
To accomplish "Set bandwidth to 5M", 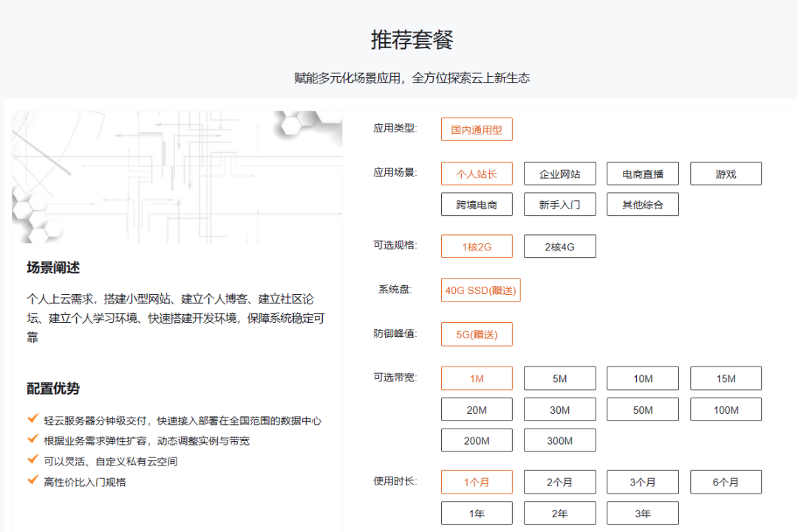I will [x=559, y=378].
